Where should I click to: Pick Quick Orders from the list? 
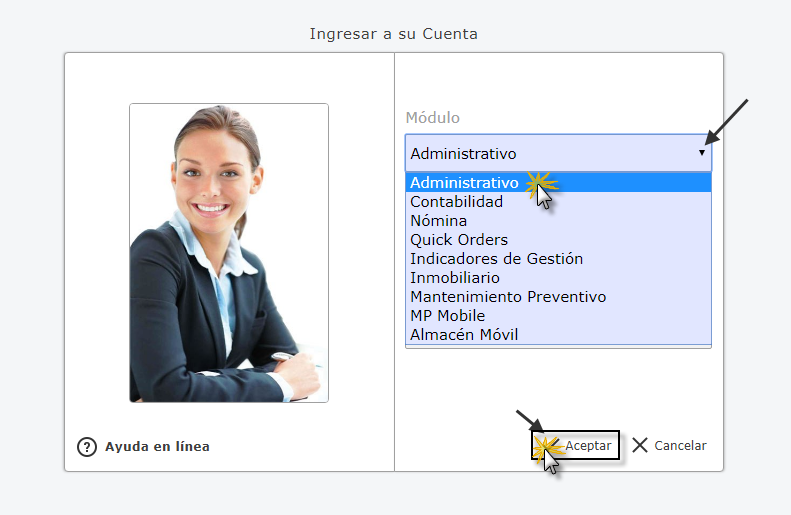point(558,240)
